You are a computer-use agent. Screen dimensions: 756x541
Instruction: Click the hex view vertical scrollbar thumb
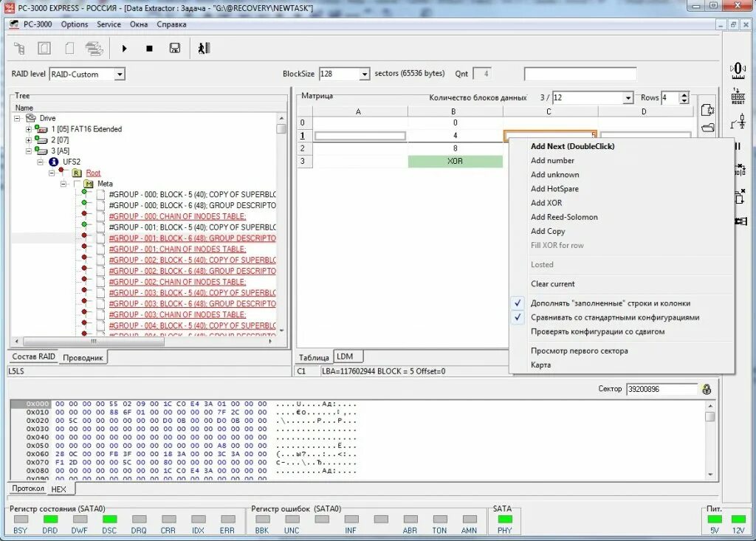click(x=710, y=416)
